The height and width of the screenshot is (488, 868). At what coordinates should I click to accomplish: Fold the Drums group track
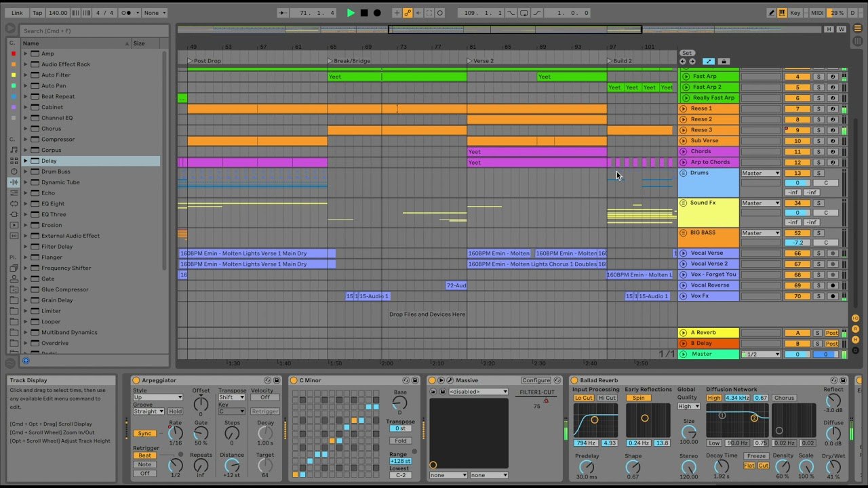click(x=684, y=174)
